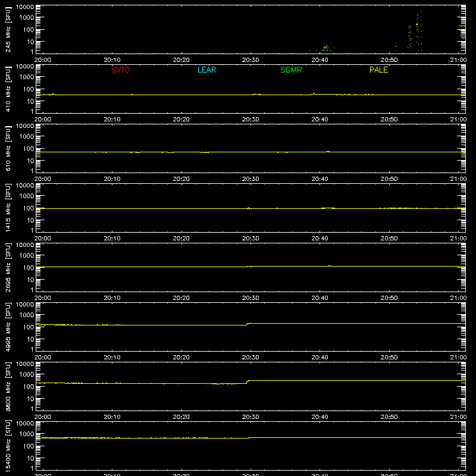476x476 pixels.
Task: Click the 20:40 label under the 1415 MHz plot
Action: tap(320, 239)
